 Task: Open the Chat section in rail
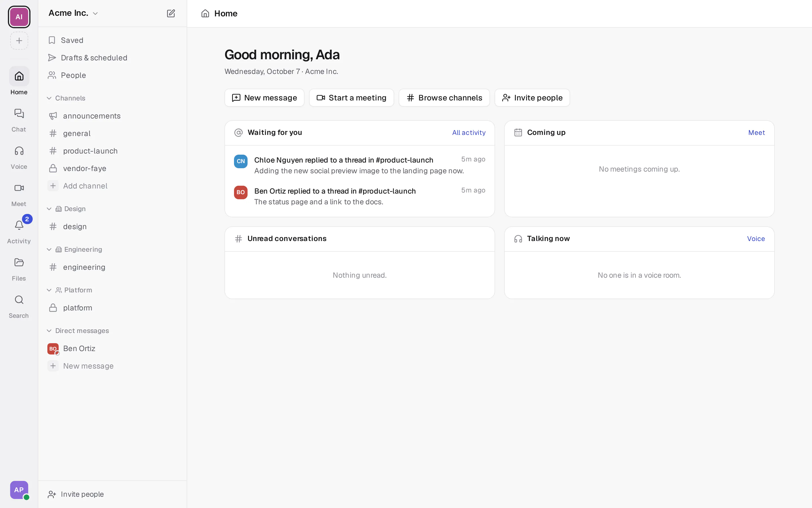19,120
